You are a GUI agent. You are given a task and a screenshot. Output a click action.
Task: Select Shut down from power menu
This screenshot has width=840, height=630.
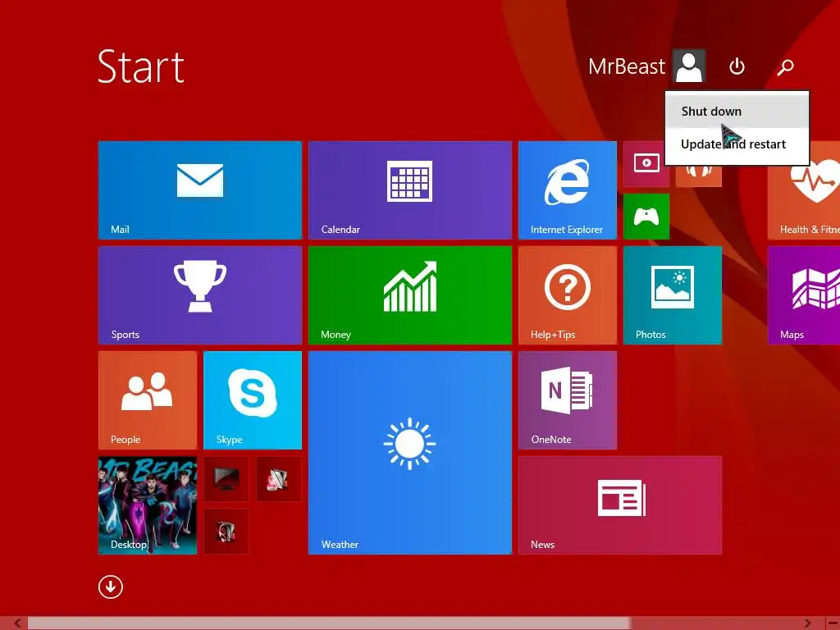coord(737,112)
